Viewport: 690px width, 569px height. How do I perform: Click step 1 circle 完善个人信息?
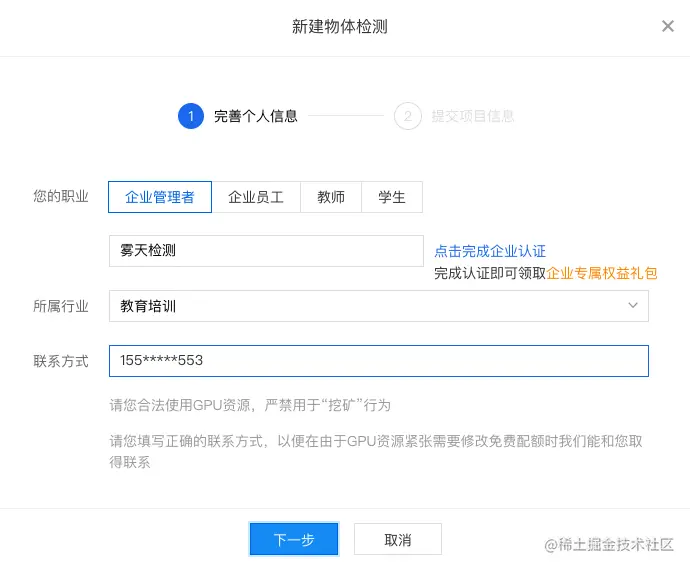(x=191, y=116)
